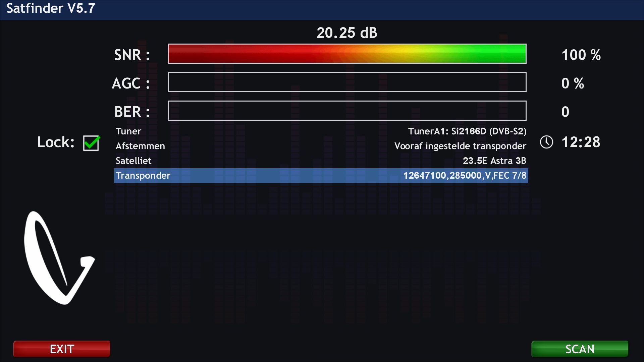Click the empty BER level bar
The height and width of the screenshot is (362, 644).
347,111
